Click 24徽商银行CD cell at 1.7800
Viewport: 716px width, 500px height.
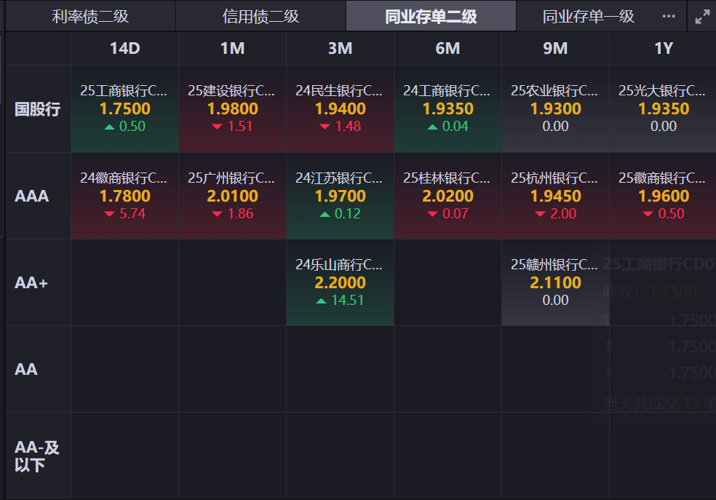coord(125,196)
